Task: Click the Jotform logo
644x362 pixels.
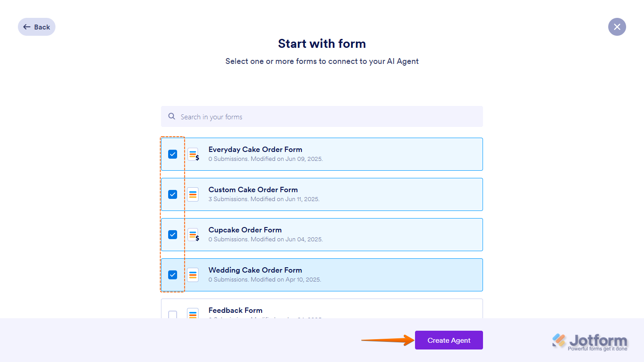Action: (x=589, y=342)
